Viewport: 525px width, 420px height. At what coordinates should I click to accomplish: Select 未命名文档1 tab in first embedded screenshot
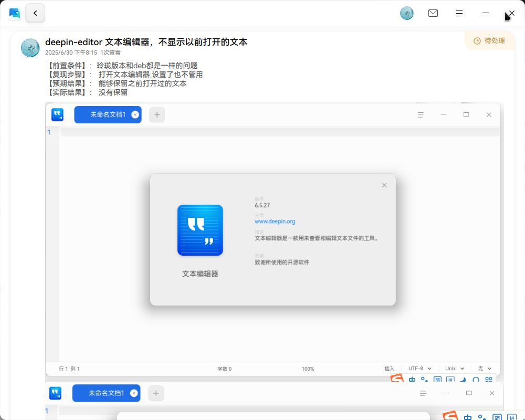point(108,115)
